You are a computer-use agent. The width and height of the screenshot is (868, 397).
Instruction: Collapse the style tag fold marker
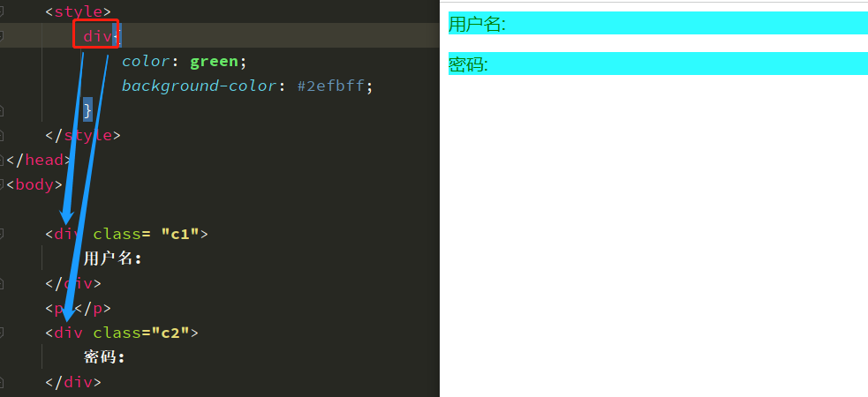tap(2, 11)
